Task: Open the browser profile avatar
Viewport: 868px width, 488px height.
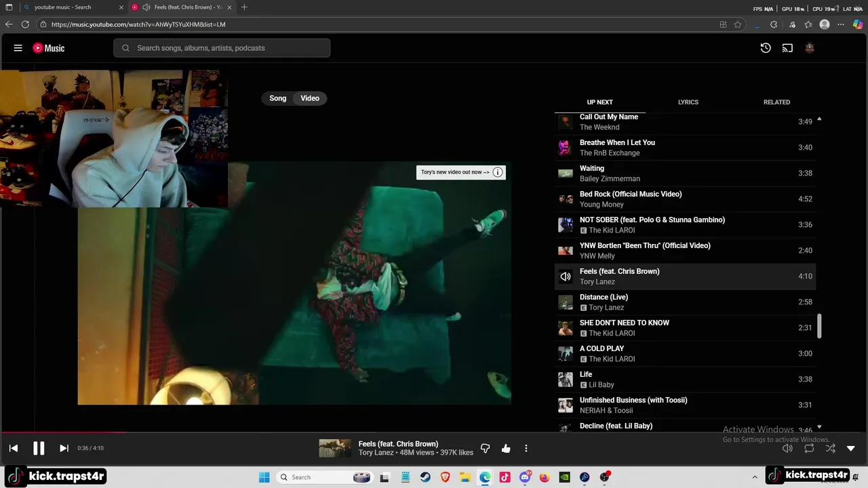Action: [825, 24]
